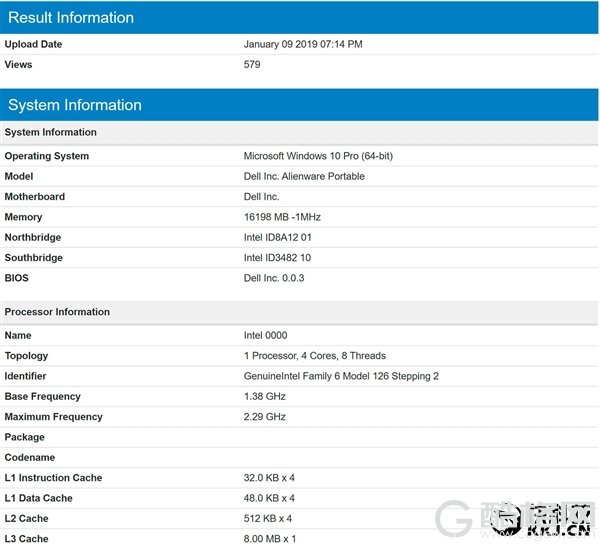
Task: Select the Dell Inc. 0.0.3 BIOS value
Action: coord(274,278)
